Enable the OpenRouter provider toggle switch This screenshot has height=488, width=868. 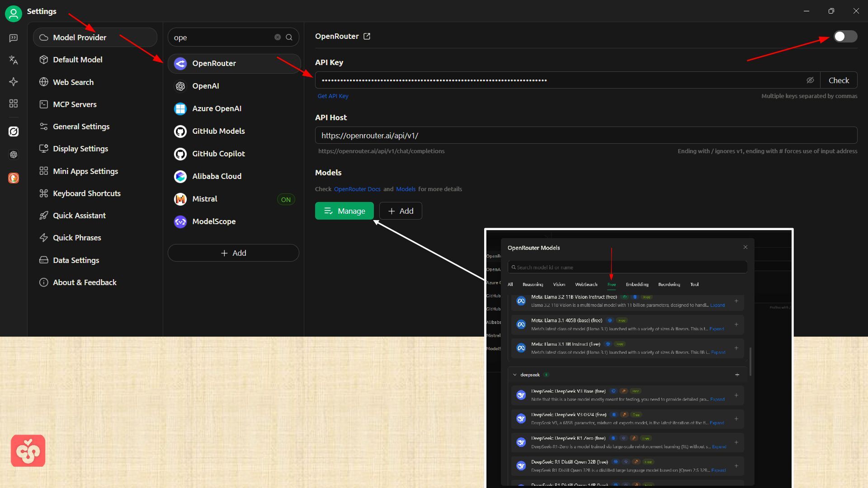click(x=845, y=36)
